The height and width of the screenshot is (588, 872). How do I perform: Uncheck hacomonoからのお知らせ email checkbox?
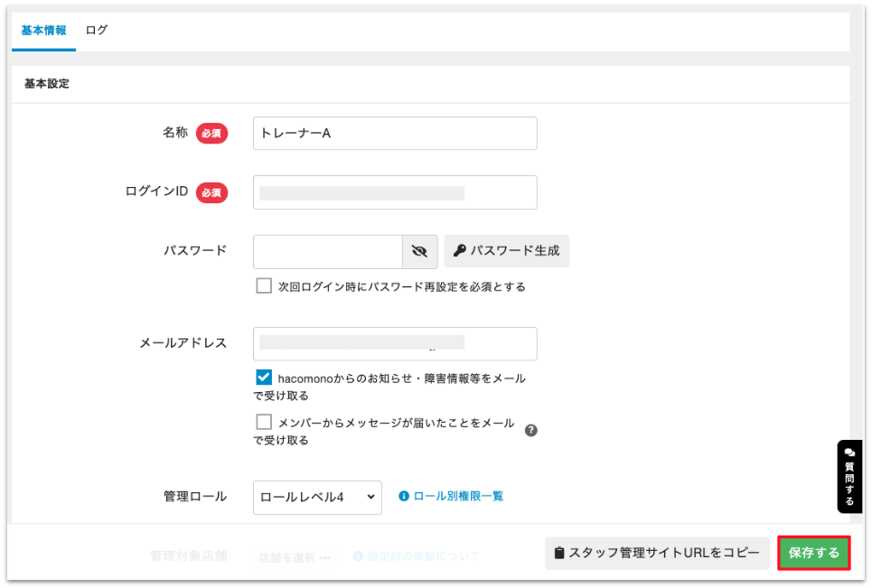pyautogui.click(x=264, y=378)
